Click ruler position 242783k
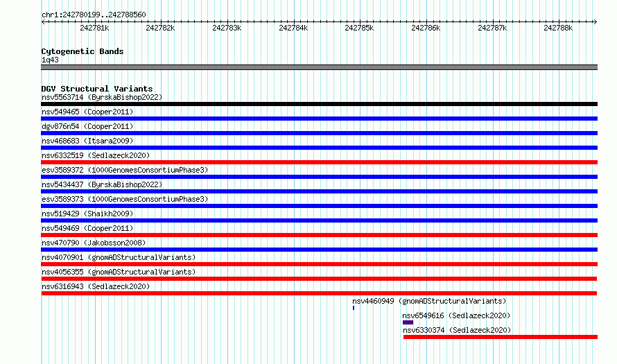Screen dimensions: 617x364 [227, 28]
